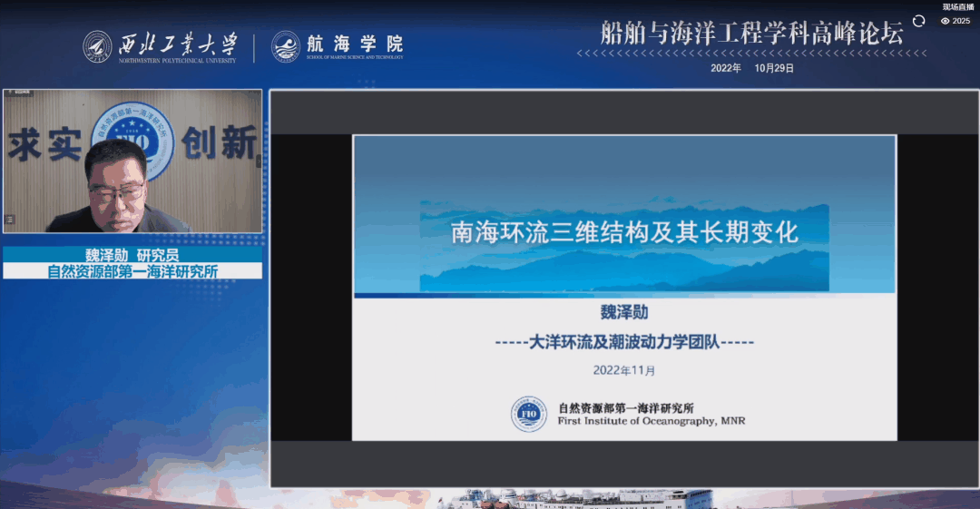The width and height of the screenshot is (980, 509).
Task: Click the presentation slide area
Action: coord(624,288)
